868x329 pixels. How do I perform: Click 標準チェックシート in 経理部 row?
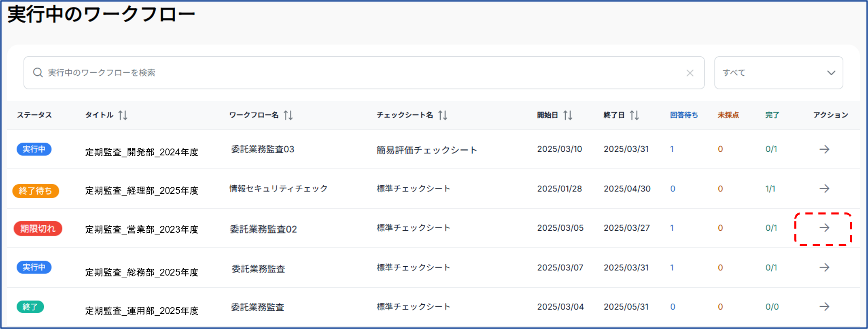(x=413, y=189)
